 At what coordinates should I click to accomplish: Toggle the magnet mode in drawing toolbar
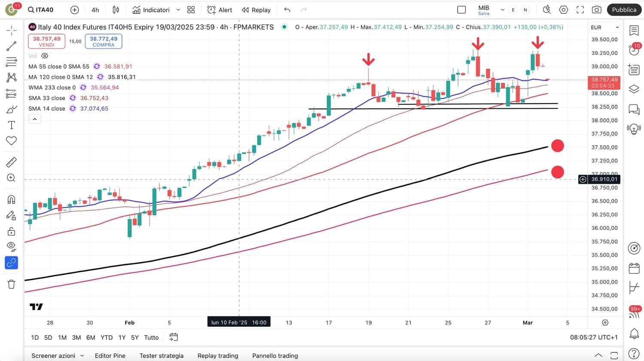(11, 199)
